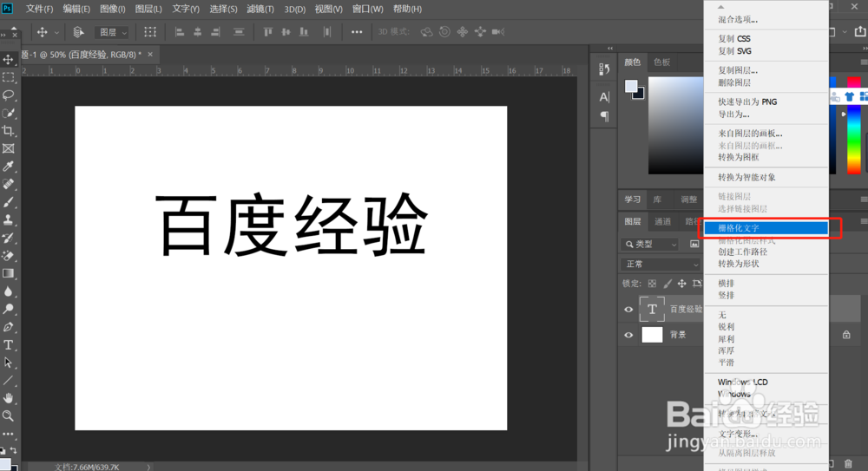
Task: Select the Quick Selection tool
Action: tap(9, 113)
